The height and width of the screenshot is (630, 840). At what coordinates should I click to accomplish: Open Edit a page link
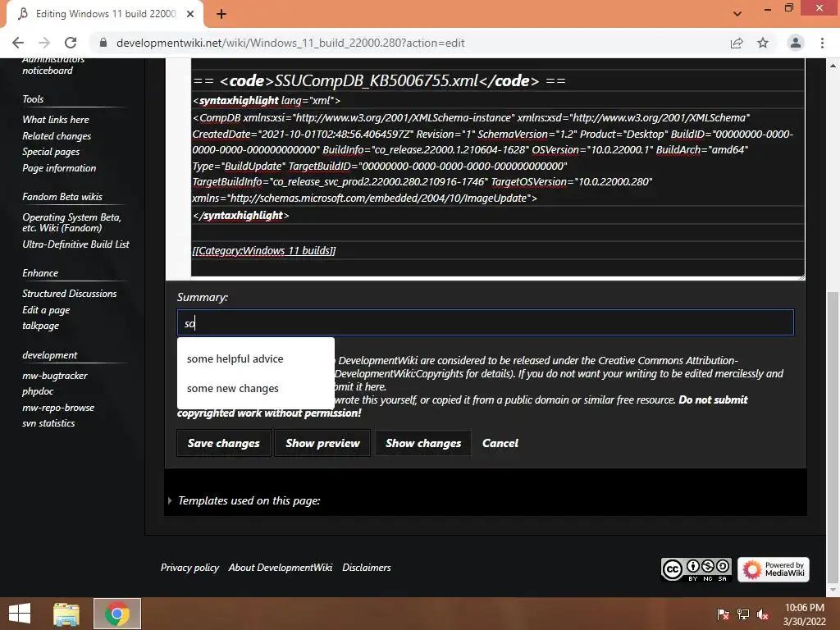click(x=46, y=309)
